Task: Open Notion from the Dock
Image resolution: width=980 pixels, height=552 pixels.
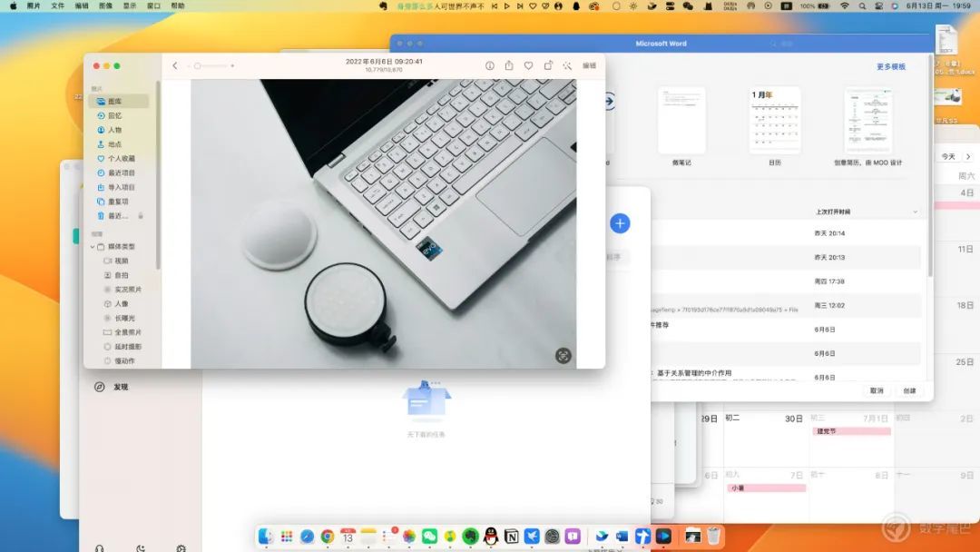Action: click(x=511, y=537)
